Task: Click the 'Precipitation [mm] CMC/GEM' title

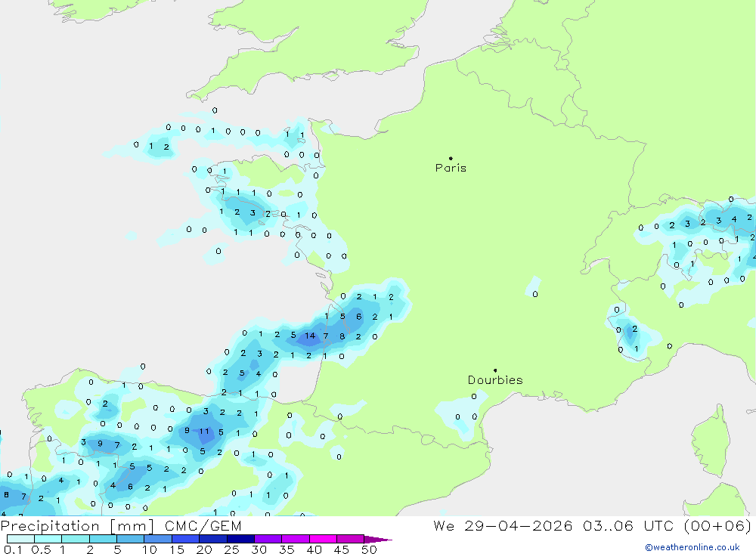Action: 120,525
